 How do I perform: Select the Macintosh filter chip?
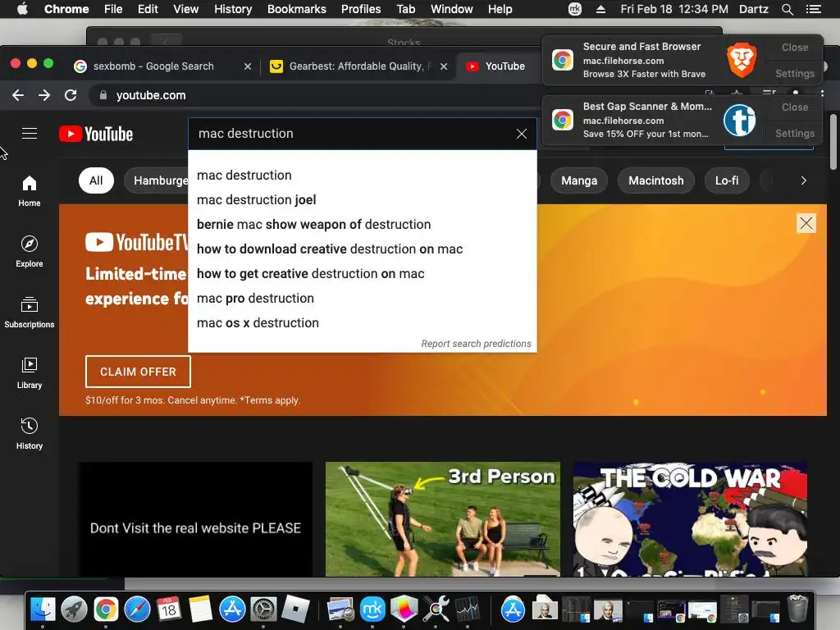tap(655, 180)
